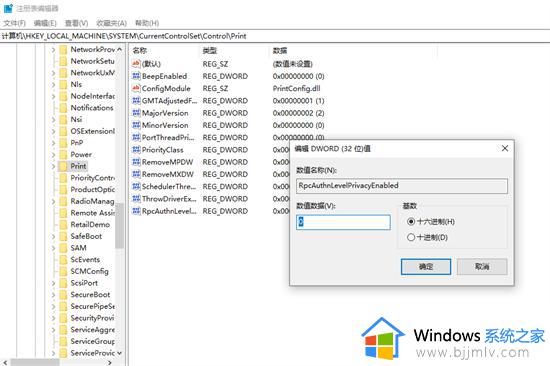This screenshot has height=366, width=550.
Task: Click PrintConfig.dll data cell
Action: click(296, 88)
